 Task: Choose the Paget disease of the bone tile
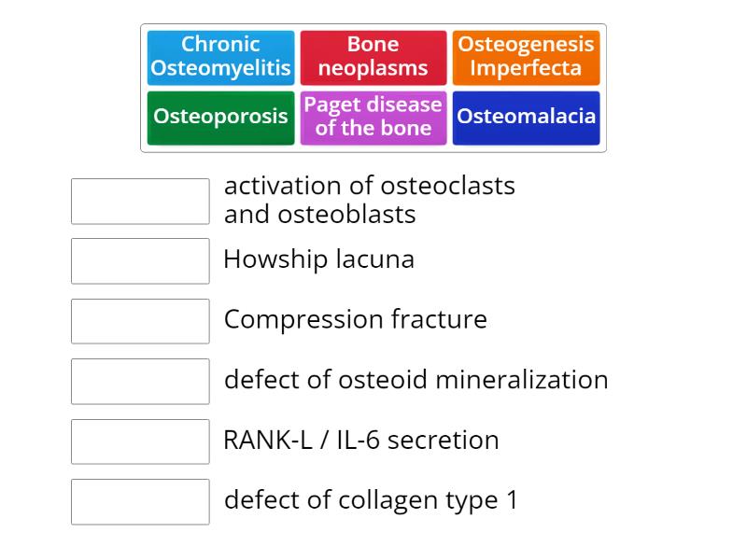tap(373, 118)
